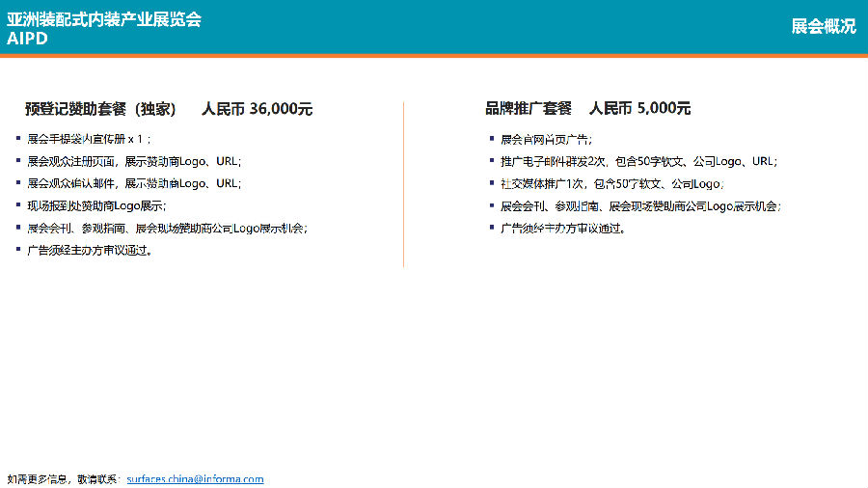Click the 展会概况 label in header

(x=824, y=26)
